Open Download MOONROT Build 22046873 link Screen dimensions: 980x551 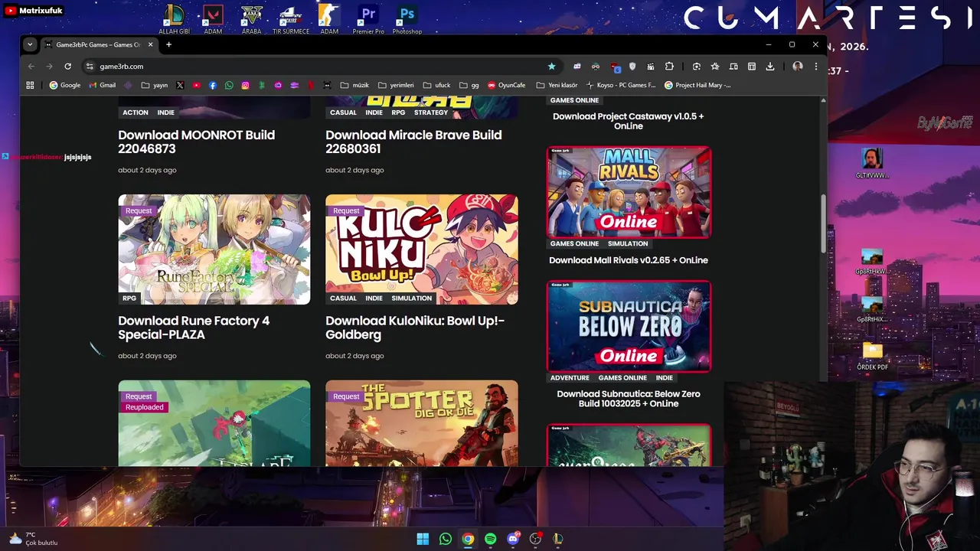coord(196,142)
